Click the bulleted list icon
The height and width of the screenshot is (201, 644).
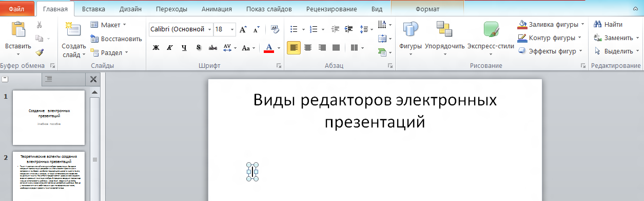click(295, 29)
